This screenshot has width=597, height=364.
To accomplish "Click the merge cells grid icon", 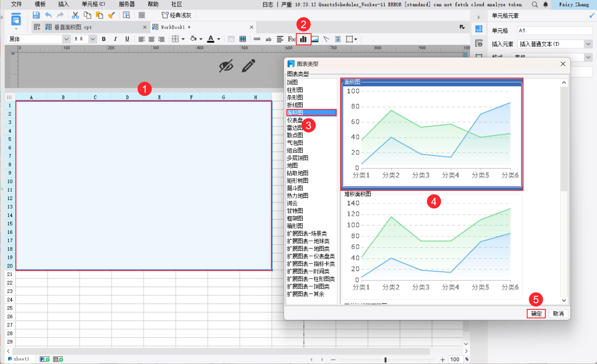I will click(x=242, y=39).
